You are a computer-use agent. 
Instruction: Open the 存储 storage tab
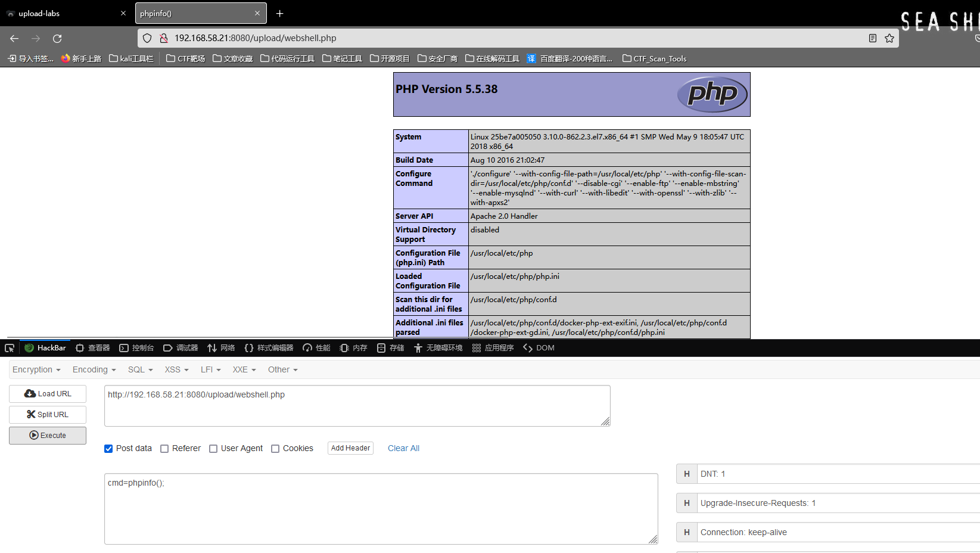tap(390, 348)
